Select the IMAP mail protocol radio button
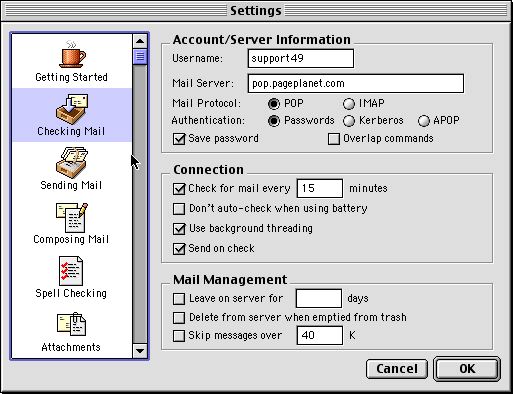Screen dimensions: 513x394 coord(348,104)
